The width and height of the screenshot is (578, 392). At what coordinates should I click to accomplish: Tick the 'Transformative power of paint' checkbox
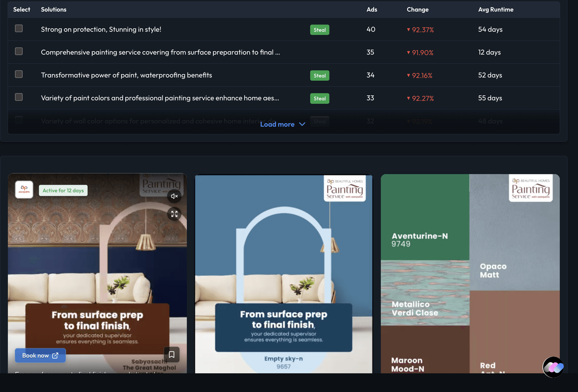click(x=19, y=74)
